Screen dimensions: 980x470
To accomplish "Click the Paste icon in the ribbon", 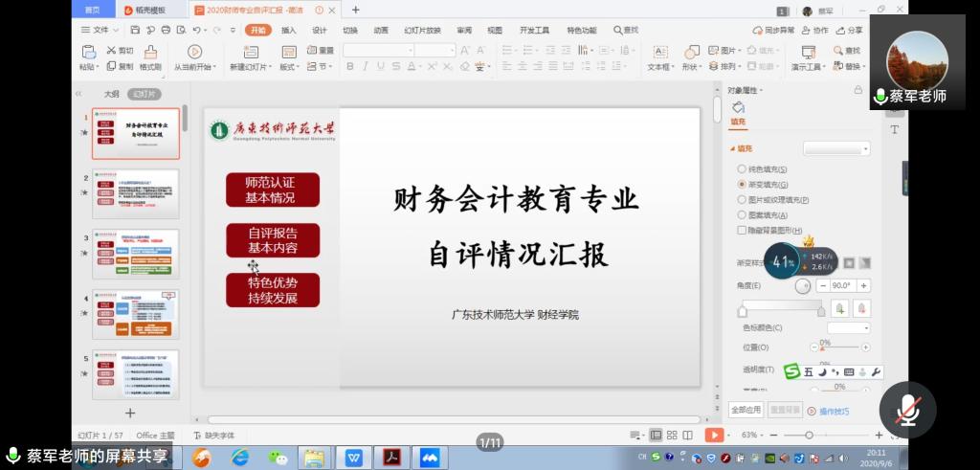I will (x=88, y=53).
